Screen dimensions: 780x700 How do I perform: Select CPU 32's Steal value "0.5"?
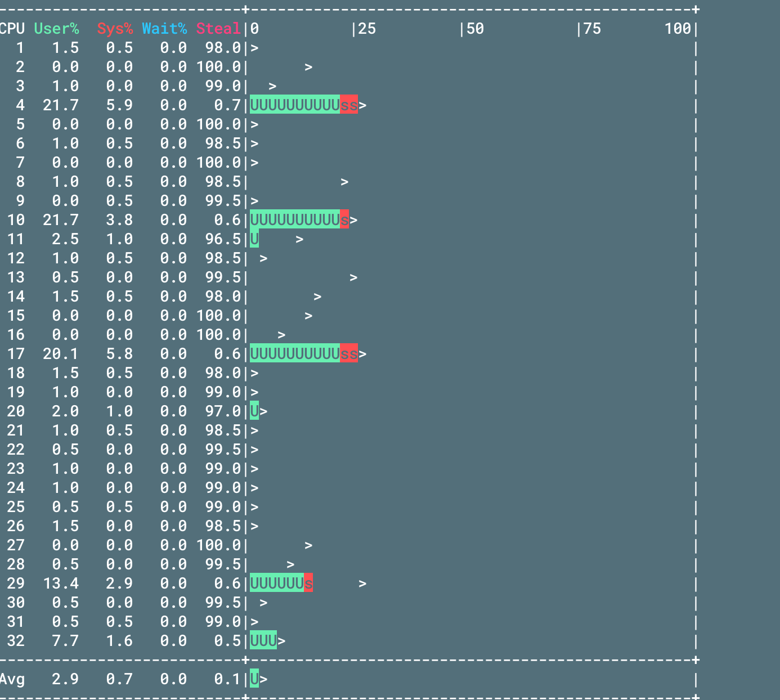point(227,641)
